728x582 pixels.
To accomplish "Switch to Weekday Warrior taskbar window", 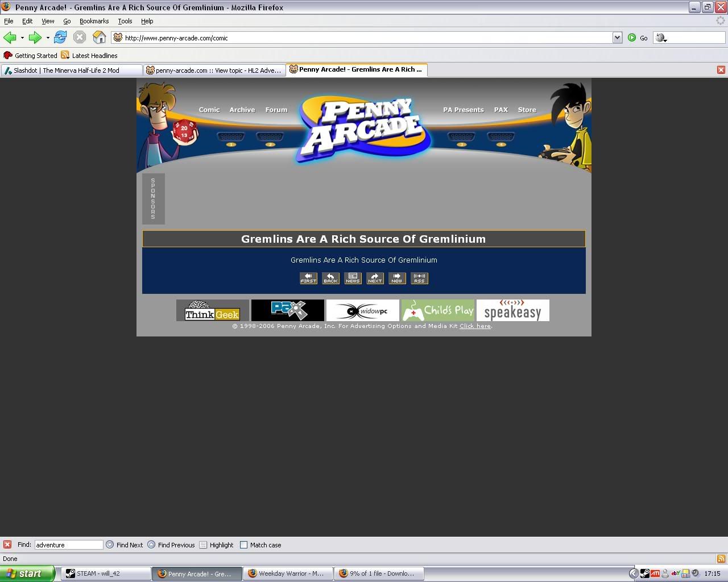I will click(x=288, y=573).
